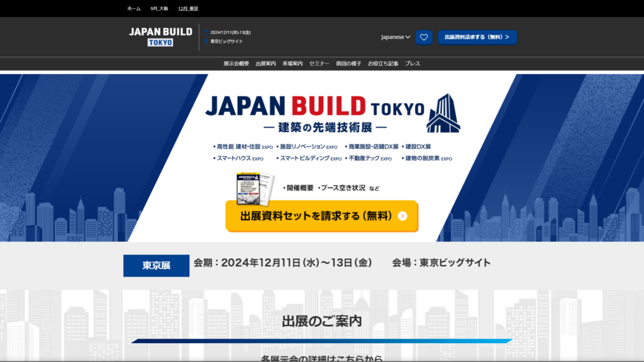Image resolution: width=644 pixels, height=362 pixels.
Task: Click the location pin icon beside 東京ビッグサイト
Action: click(206, 41)
